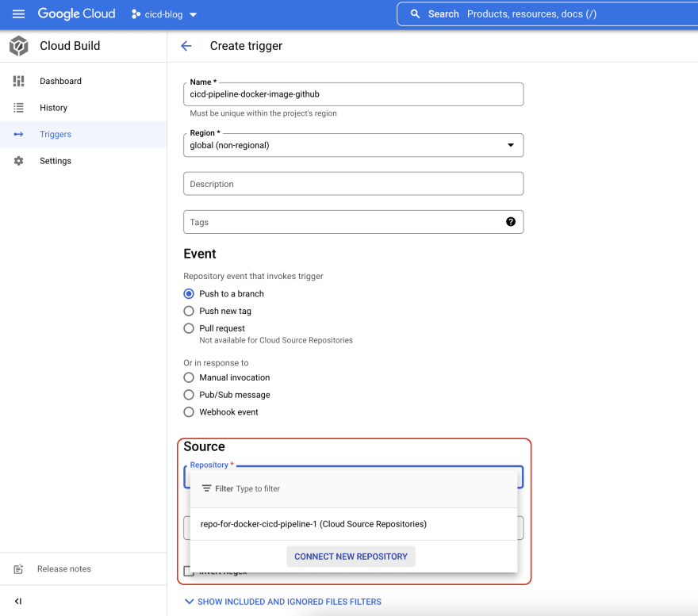698x616 pixels.
Task: Click the Cloud Build product icon
Action: point(19,46)
